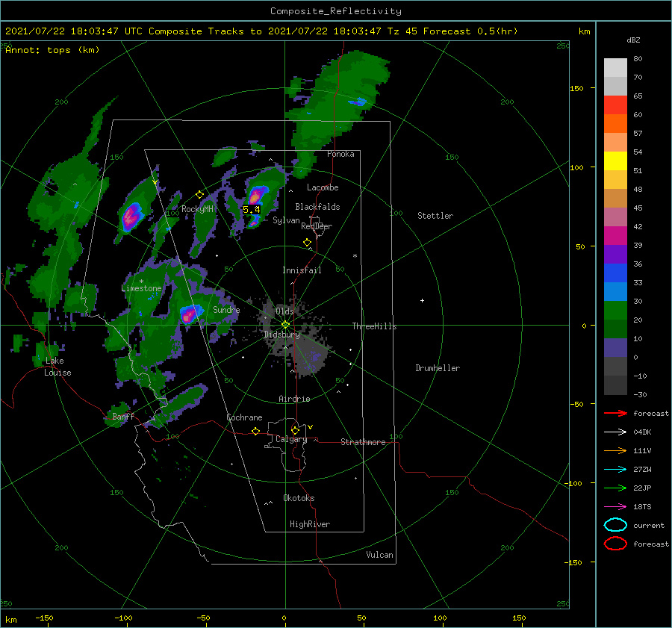Click the white 04DK arrow in legend
672x628 pixels.
[x=615, y=432]
